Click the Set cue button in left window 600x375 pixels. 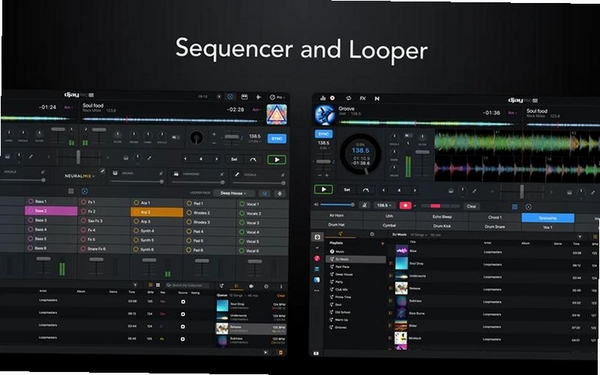click(x=234, y=159)
